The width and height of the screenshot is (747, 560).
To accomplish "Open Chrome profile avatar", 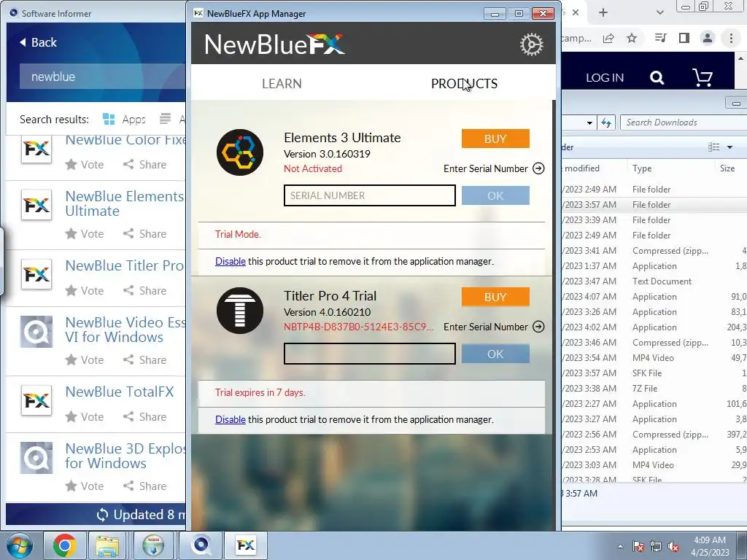I will 708,38.
